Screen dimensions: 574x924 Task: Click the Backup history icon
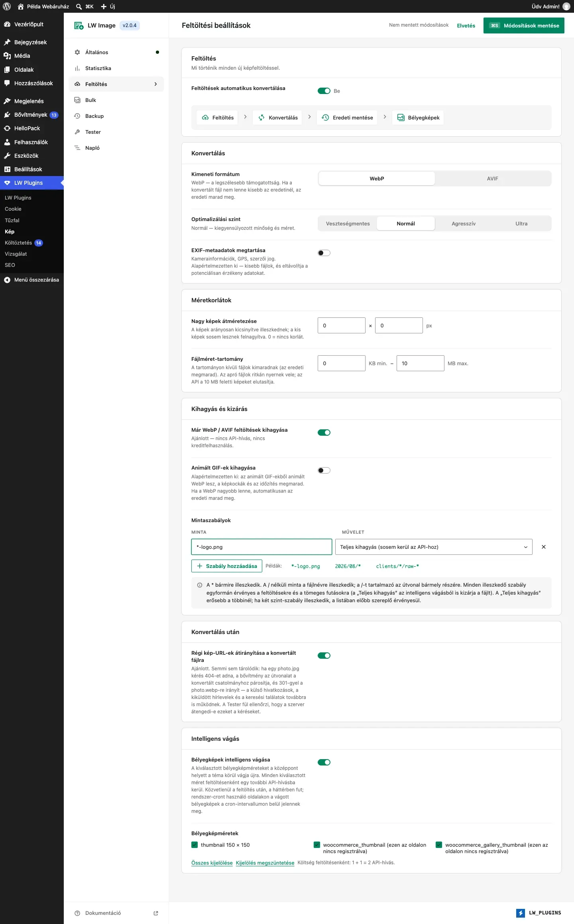[77, 116]
